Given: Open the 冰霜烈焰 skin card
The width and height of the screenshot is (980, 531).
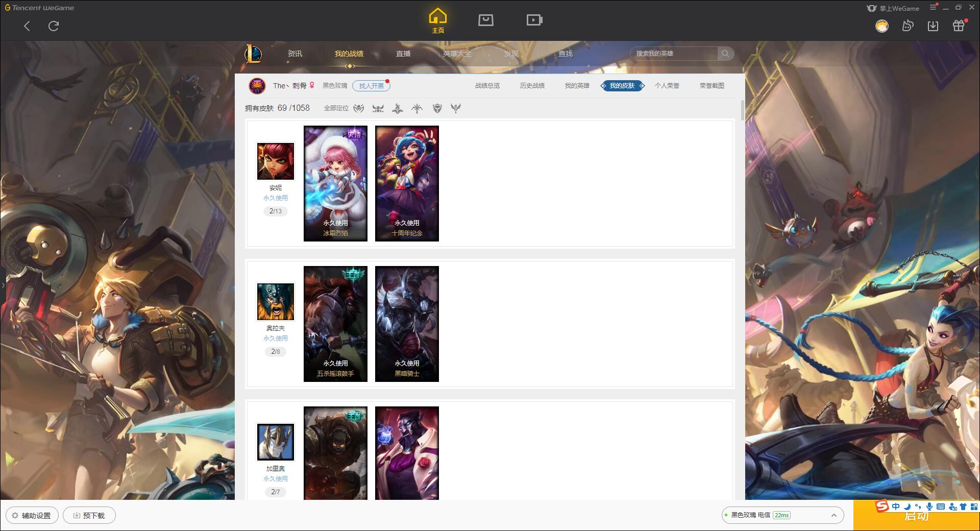Looking at the screenshot, I should (x=335, y=184).
